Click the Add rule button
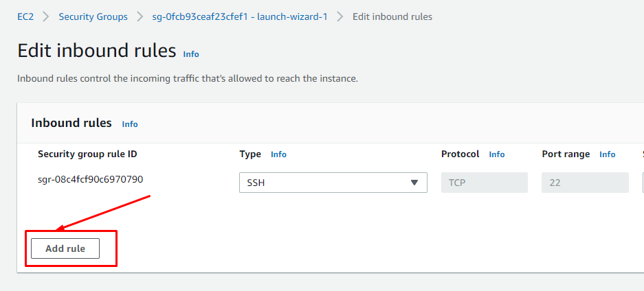Screen dimensions: 644x291 [x=65, y=248]
